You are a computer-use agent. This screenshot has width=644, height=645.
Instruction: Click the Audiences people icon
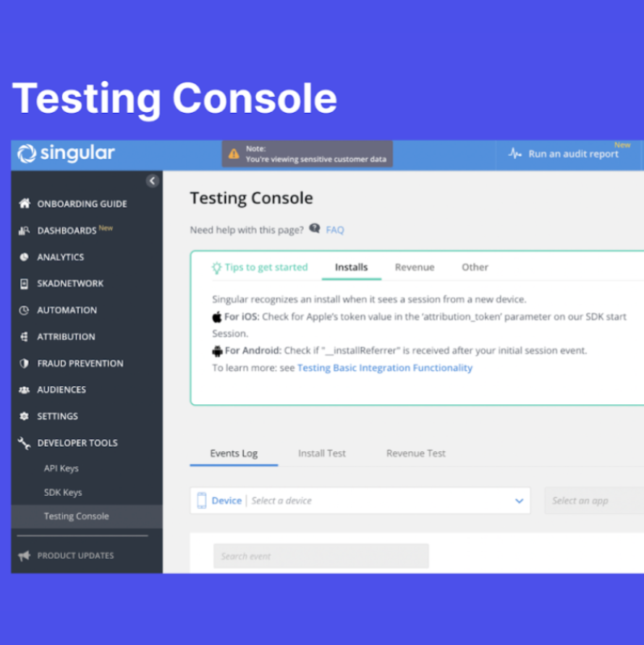(x=25, y=390)
